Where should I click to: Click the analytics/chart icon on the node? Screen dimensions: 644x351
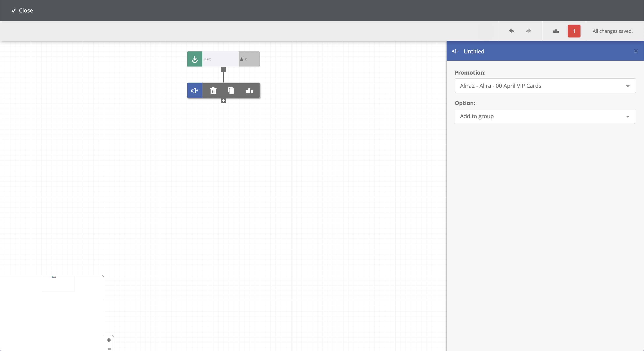249,90
